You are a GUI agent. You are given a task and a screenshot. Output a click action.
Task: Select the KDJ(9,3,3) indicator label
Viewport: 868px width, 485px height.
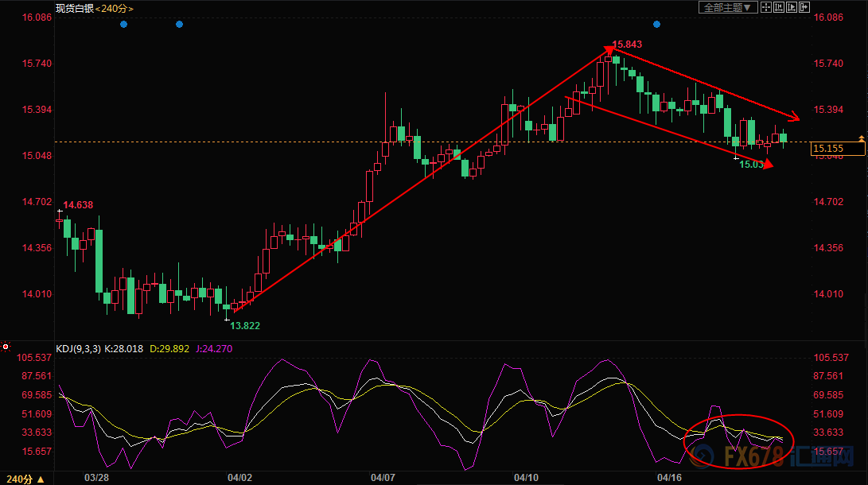tap(76, 348)
